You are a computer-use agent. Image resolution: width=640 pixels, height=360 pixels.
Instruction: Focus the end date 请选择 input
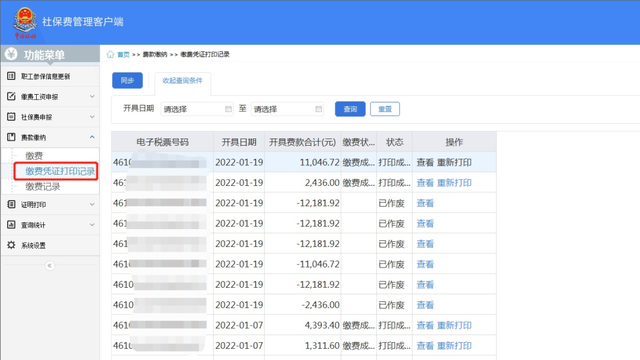click(x=287, y=109)
